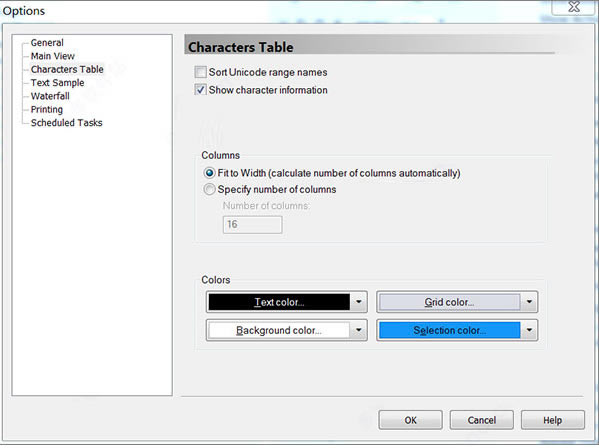
Task: Expand the Selection color dropdown arrow
Action: click(529, 330)
